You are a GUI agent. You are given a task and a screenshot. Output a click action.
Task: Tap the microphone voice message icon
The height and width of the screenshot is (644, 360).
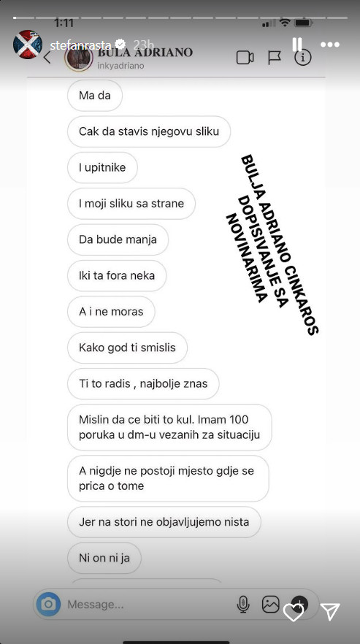pos(243,604)
